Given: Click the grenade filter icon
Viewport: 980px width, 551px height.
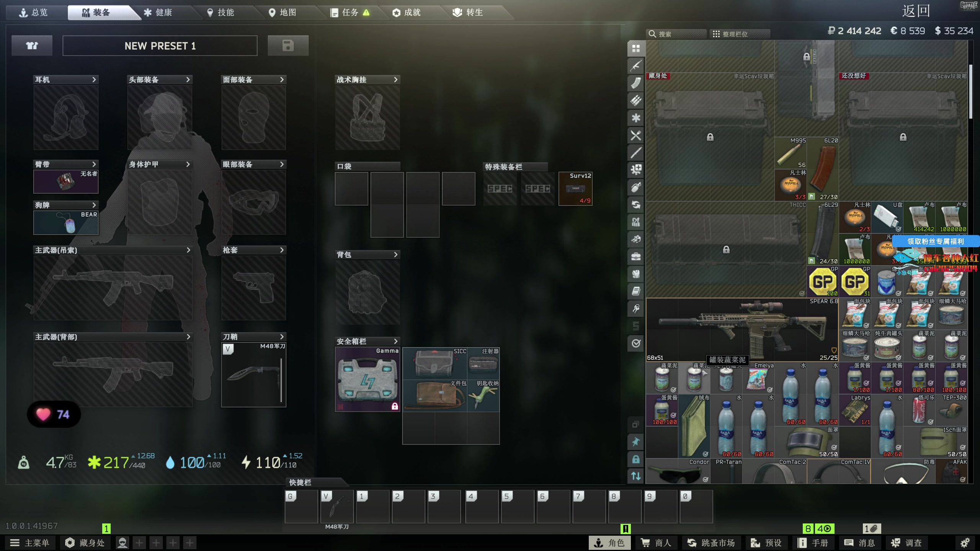Looking at the screenshot, I should point(636,187).
